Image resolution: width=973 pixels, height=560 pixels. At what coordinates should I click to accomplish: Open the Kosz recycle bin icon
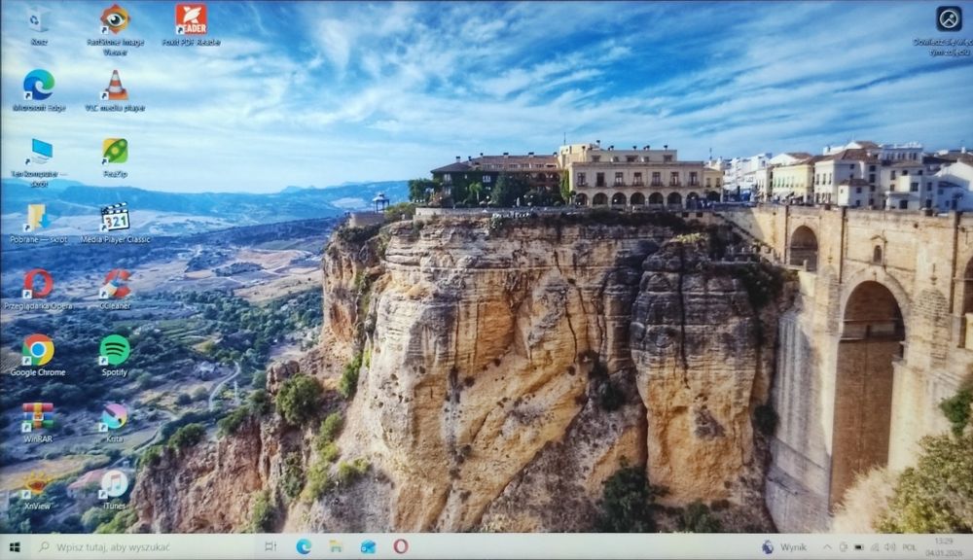(38, 25)
